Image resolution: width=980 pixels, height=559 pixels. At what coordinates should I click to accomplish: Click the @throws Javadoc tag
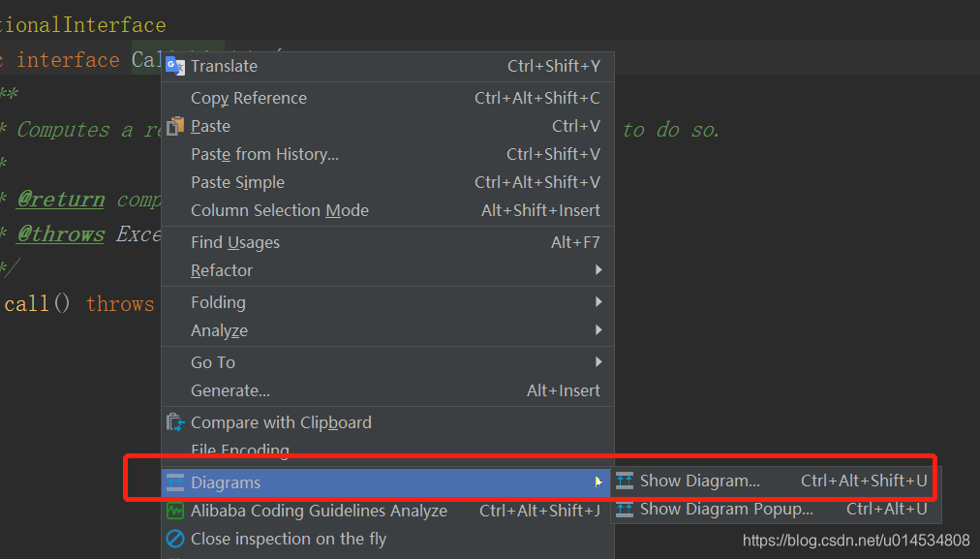coord(61,233)
